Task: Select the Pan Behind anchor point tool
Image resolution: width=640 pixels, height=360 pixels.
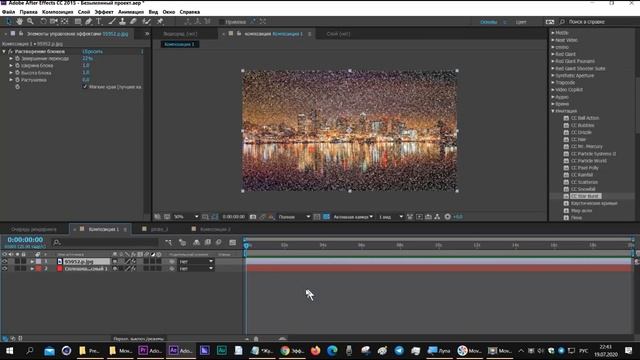Action: coord(64,21)
